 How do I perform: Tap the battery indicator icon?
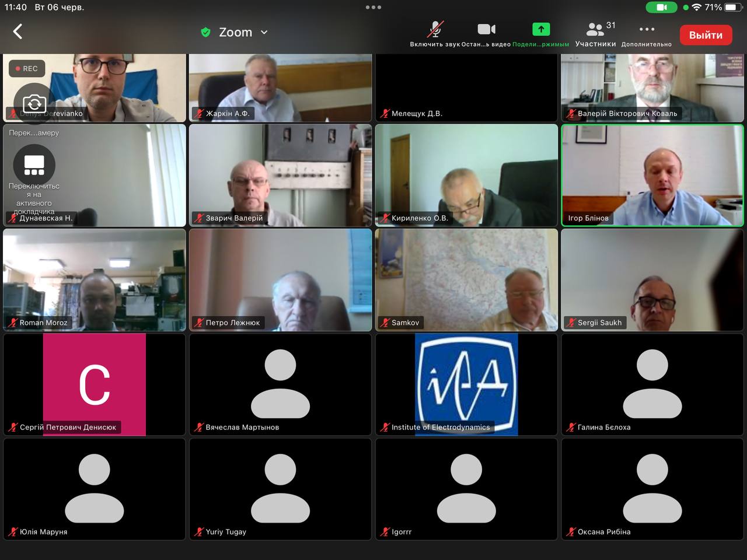coord(733,8)
